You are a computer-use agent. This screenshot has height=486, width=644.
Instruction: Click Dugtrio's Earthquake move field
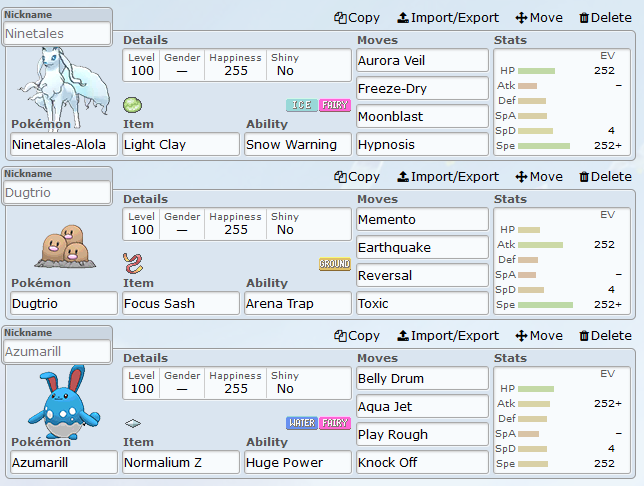422,247
